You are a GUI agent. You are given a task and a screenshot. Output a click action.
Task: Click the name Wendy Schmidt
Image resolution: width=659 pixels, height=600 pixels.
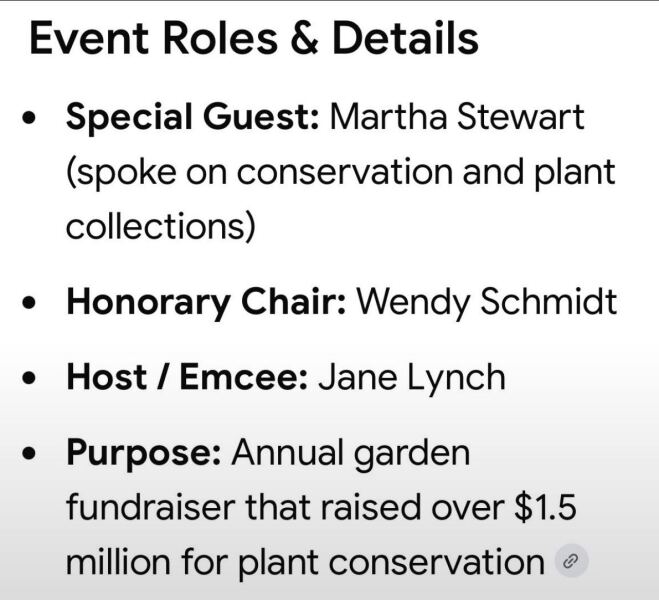[x=487, y=302]
